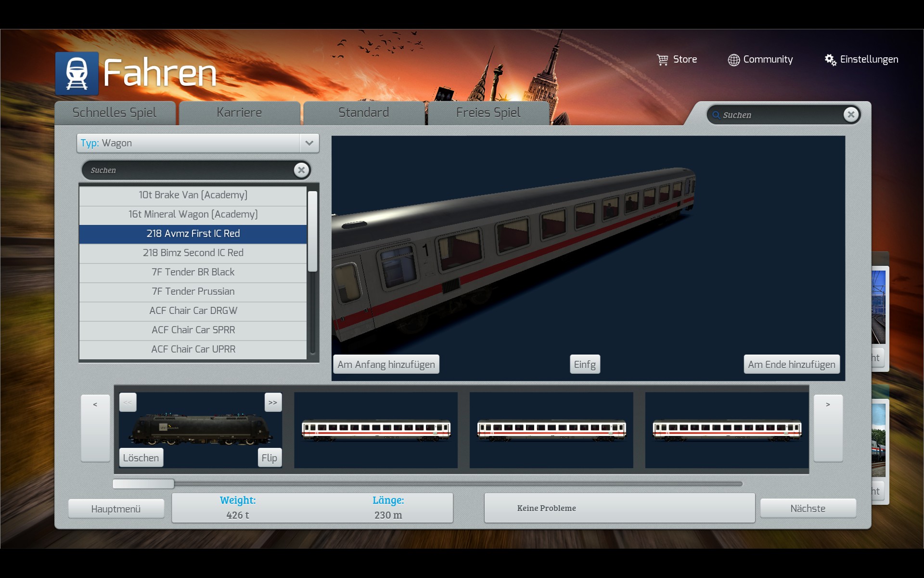Move locomotive left with << button
Screen dimensions: 924x578
tap(128, 402)
